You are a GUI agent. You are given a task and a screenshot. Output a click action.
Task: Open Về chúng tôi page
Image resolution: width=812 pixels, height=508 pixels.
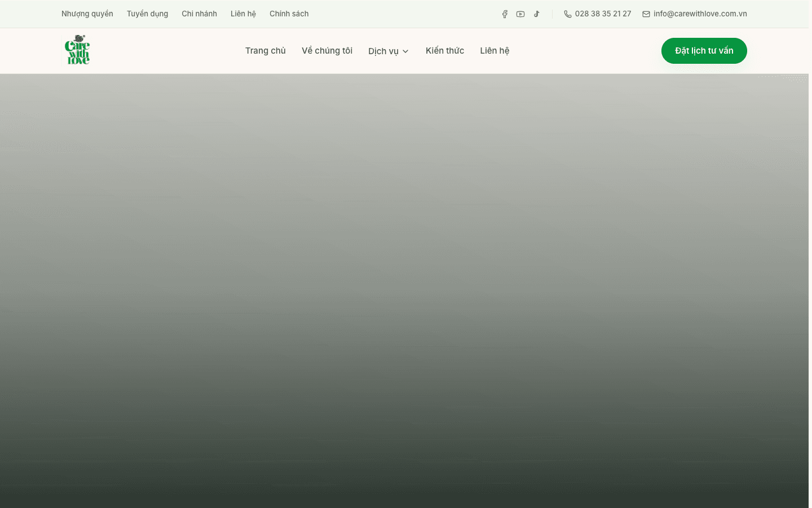(x=327, y=51)
